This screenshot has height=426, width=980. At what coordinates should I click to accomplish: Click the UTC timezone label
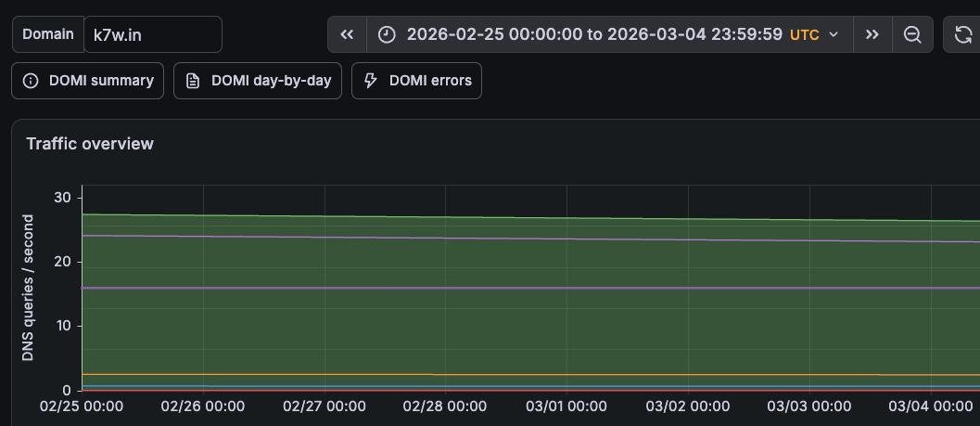[x=805, y=34]
